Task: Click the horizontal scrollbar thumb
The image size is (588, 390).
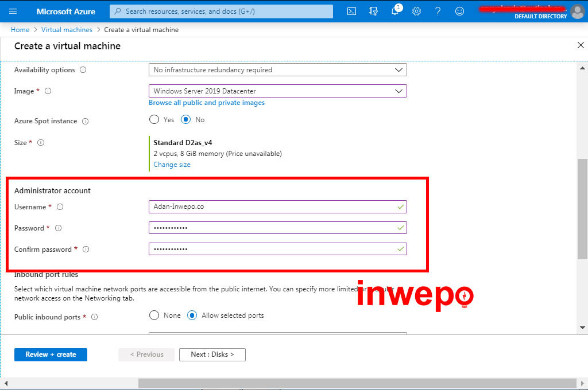Action: 357,383
